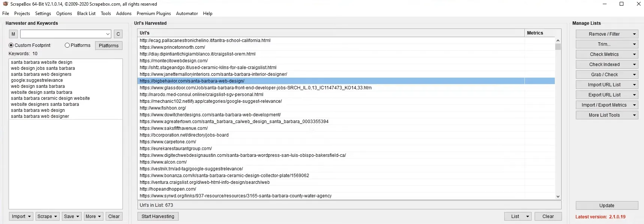
Task: Clear the harvested URL list
Action: (x=548, y=216)
